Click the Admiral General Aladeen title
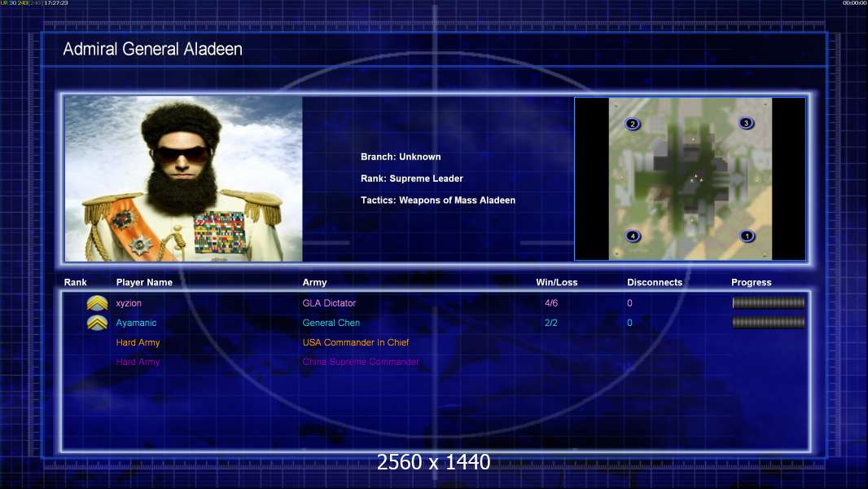Screen dimensions: 868x489 pos(153,49)
